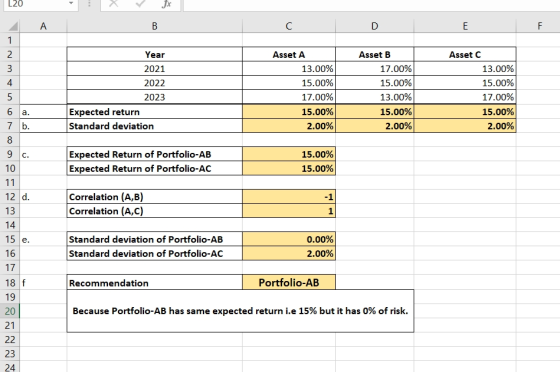Select Asset B 2023 return 13.00%
This screenshot has width=560, height=372.
(x=374, y=97)
